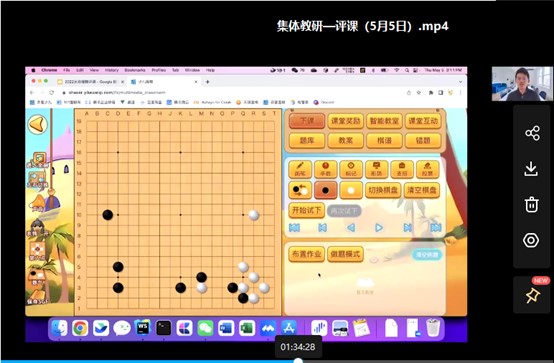The height and width of the screenshot is (363, 554).
Task: Jump to the last move arrow
Action: tap(436, 228)
